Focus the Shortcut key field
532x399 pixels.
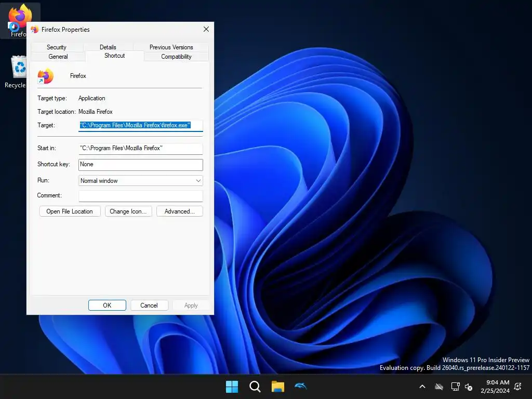point(140,165)
